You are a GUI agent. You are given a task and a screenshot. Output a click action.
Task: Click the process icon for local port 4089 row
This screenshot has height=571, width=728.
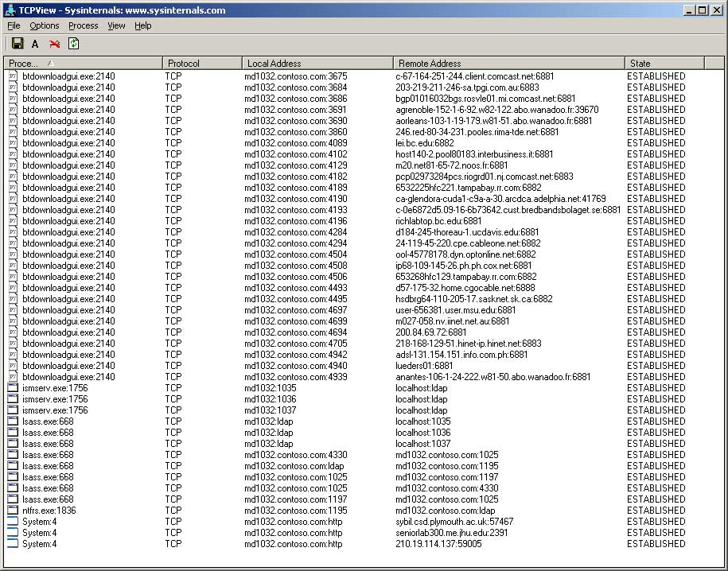(x=13, y=143)
